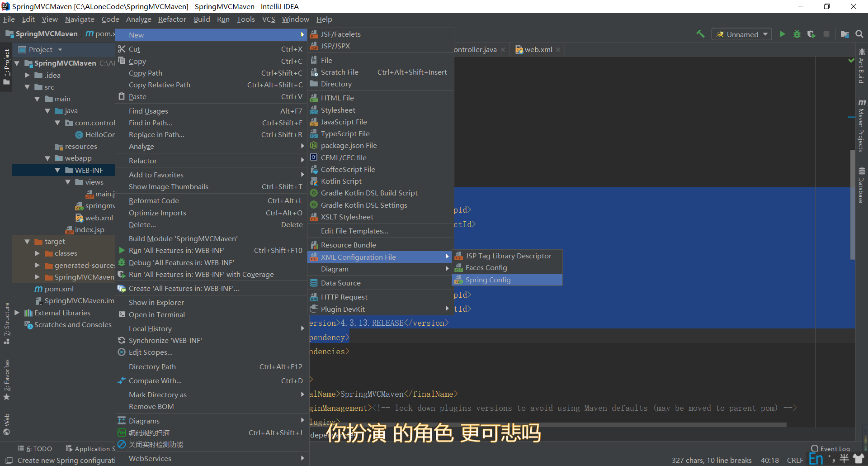
Task: Expand the Plugin DevKit submenu
Action: [381, 309]
